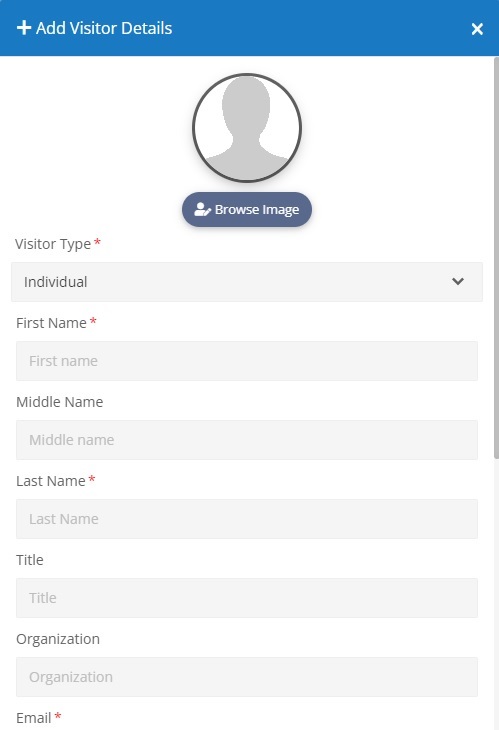Focus the Title input field
Viewport: 499px width, 730px height.
pyautogui.click(x=247, y=598)
